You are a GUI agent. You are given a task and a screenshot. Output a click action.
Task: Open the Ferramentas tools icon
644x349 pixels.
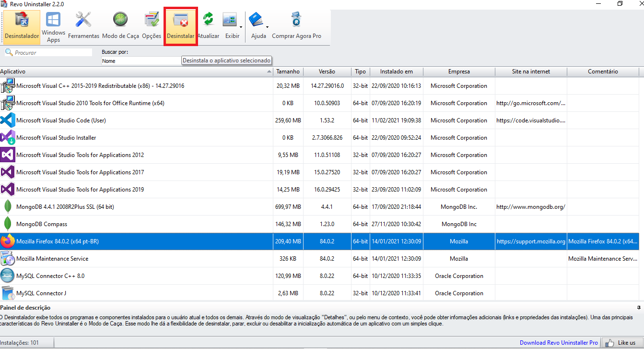[x=83, y=20]
